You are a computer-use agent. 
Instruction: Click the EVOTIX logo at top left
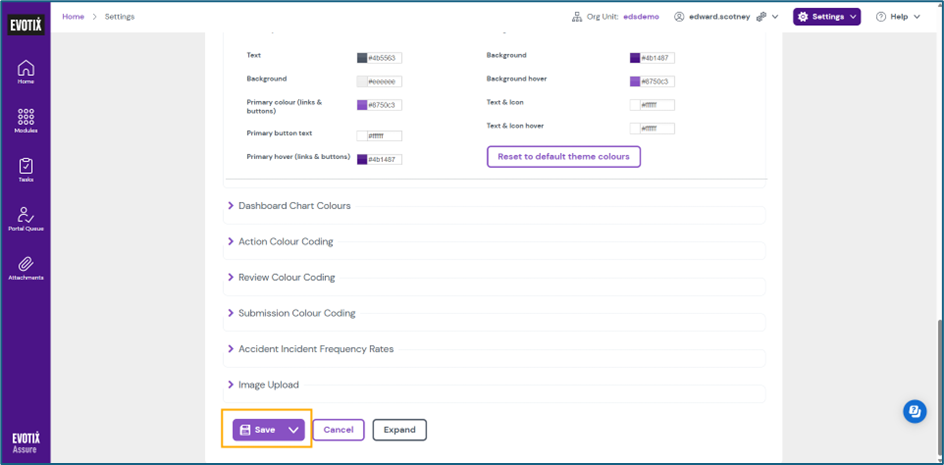click(25, 17)
